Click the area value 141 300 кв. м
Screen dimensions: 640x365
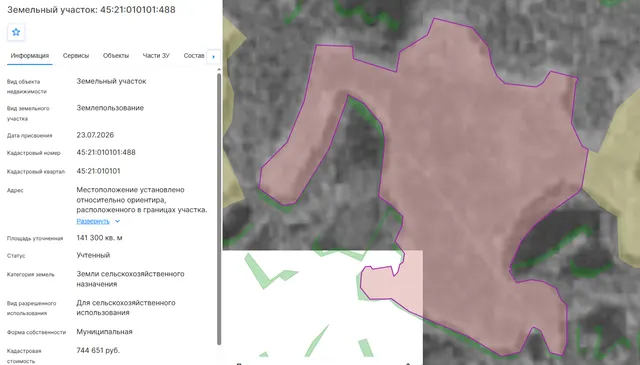click(x=99, y=238)
